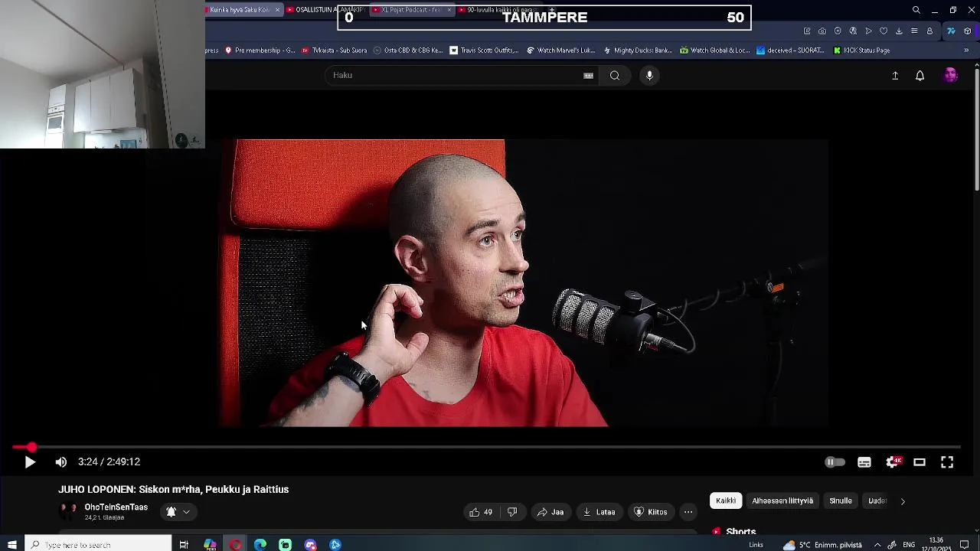Image resolution: width=980 pixels, height=551 pixels.
Task: Click the browser toolbar heart bookmark icon
Action: (x=884, y=31)
